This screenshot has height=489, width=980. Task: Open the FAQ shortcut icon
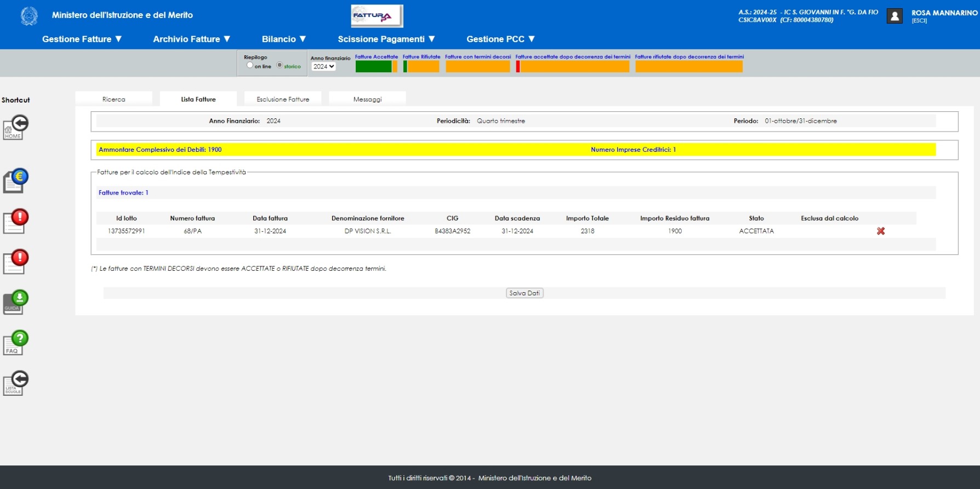point(15,343)
